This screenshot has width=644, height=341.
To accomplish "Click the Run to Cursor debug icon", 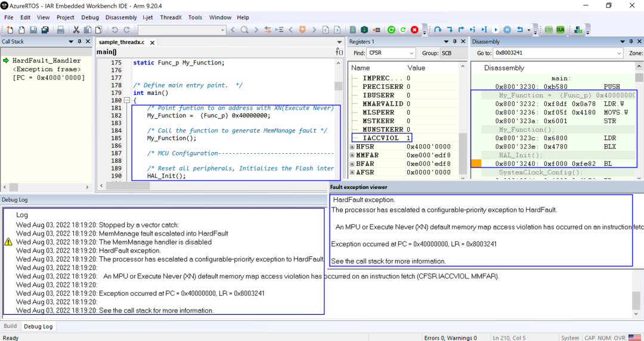I will pyautogui.click(x=484, y=30).
